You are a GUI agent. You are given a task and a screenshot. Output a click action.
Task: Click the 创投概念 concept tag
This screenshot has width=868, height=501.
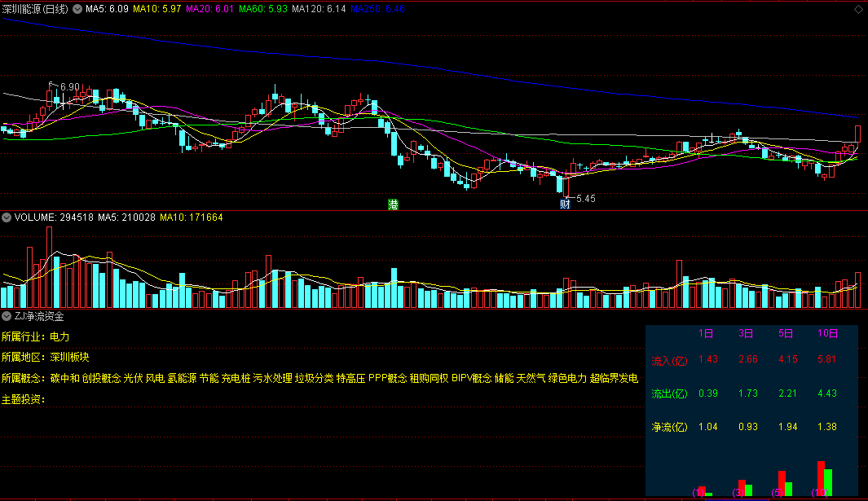[101, 378]
